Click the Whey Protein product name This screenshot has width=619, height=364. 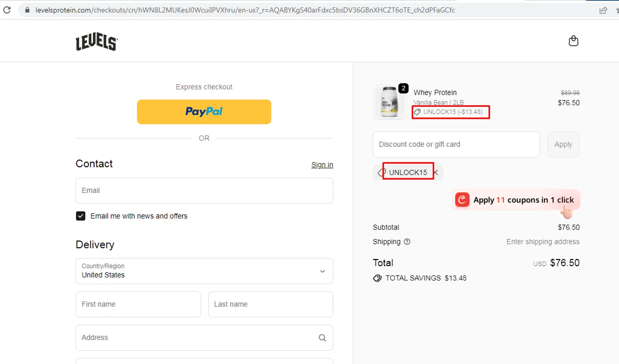(x=435, y=92)
